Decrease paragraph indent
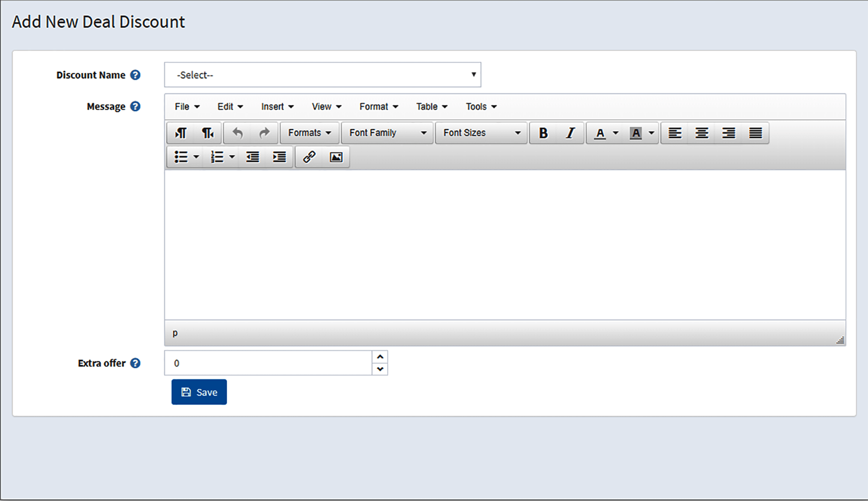 pos(253,157)
